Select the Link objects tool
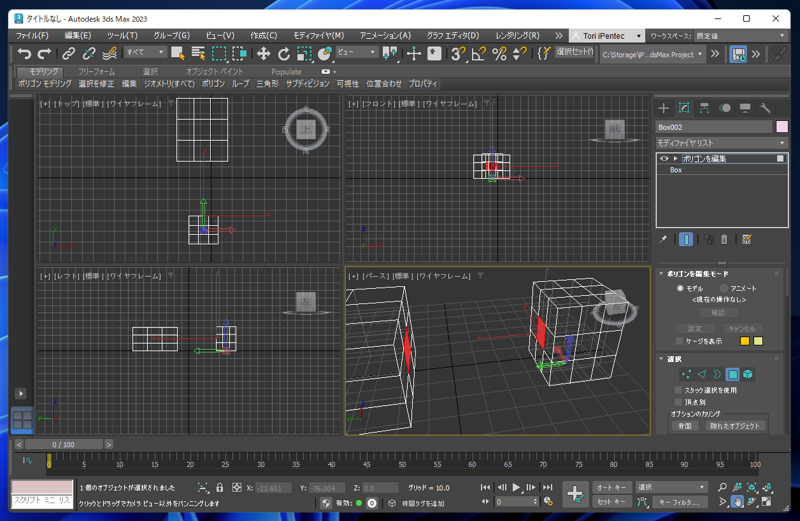 68,54
